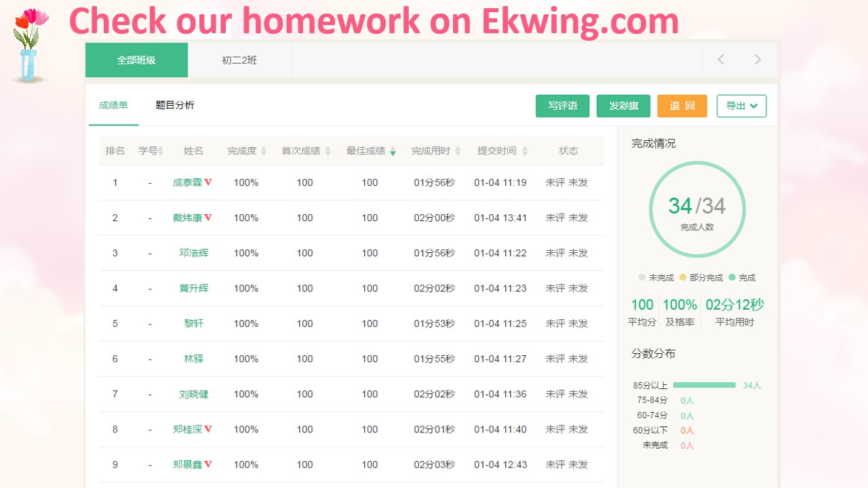868x488 pixels.
Task: Open student 林驿's record
Action: 194,359
